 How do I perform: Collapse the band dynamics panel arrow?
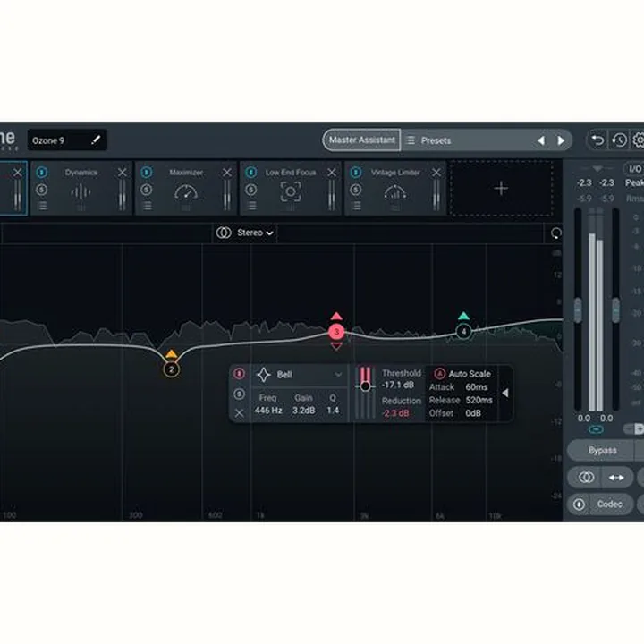tap(505, 393)
